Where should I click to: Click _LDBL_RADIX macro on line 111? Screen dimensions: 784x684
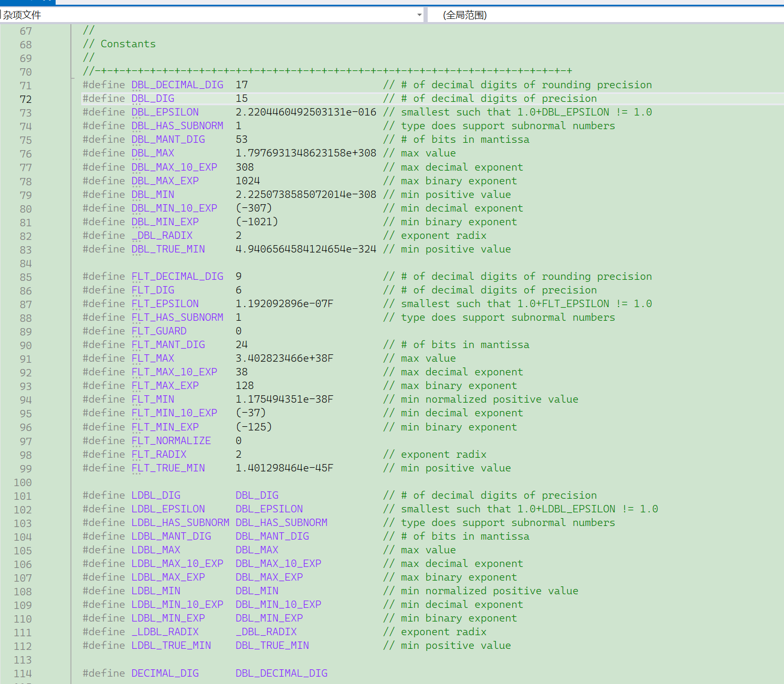(x=165, y=632)
